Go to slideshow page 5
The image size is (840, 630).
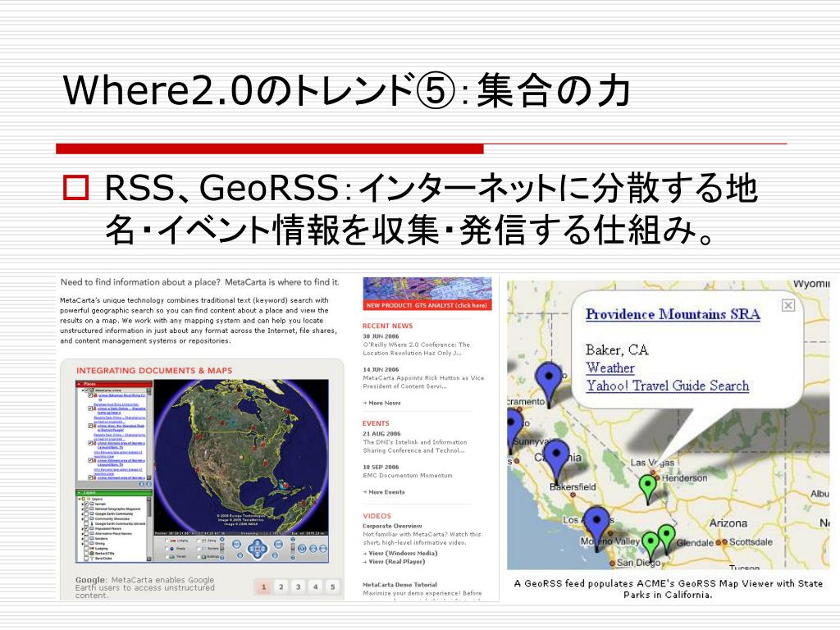pos(333,587)
